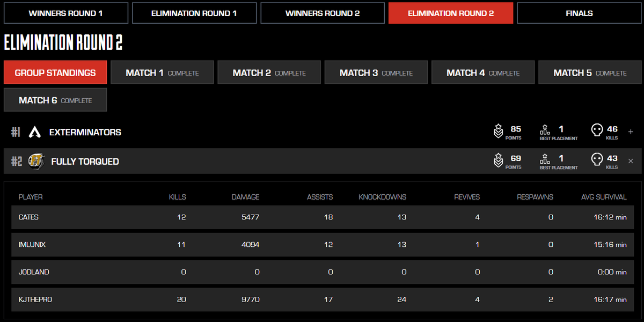Click CATES damage value 5477
The height and width of the screenshot is (322, 644).
coord(250,217)
